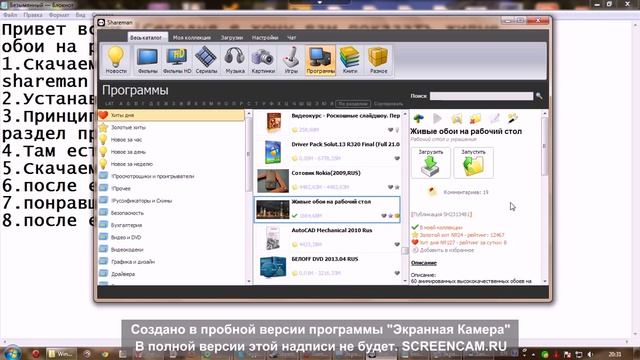Click the search magnifier icon
640x360 pixels.
tap(539, 96)
